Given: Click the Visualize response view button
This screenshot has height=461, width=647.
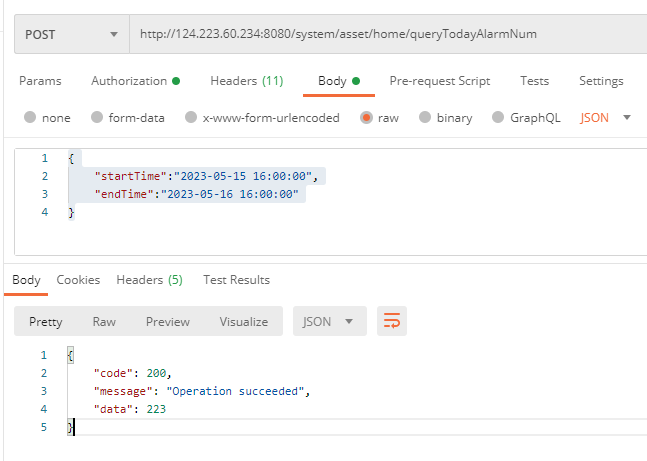Looking at the screenshot, I should tap(243, 321).
